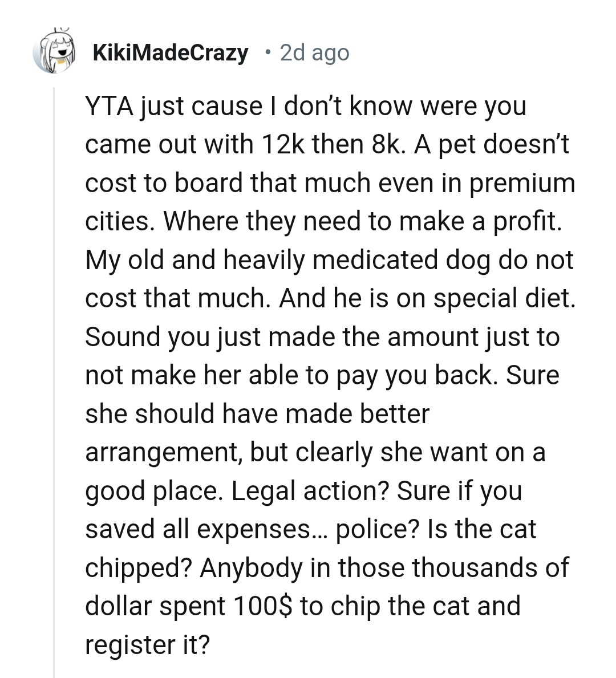This screenshot has width=616, height=678.
Task: Click the word "chipped?" in the comment
Action: click(x=137, y=568)
